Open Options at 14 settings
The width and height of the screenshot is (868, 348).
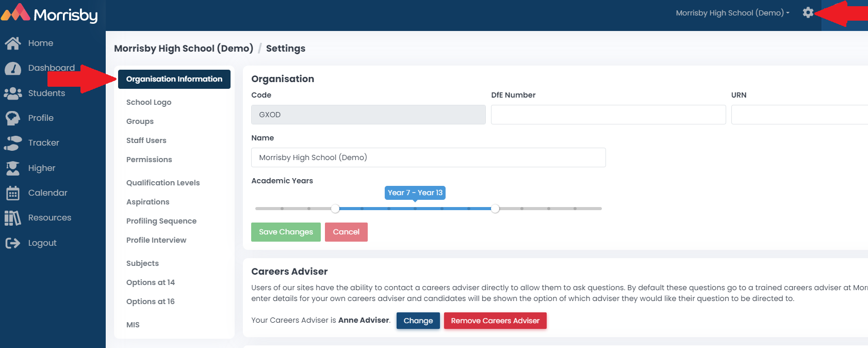point(151,282)
